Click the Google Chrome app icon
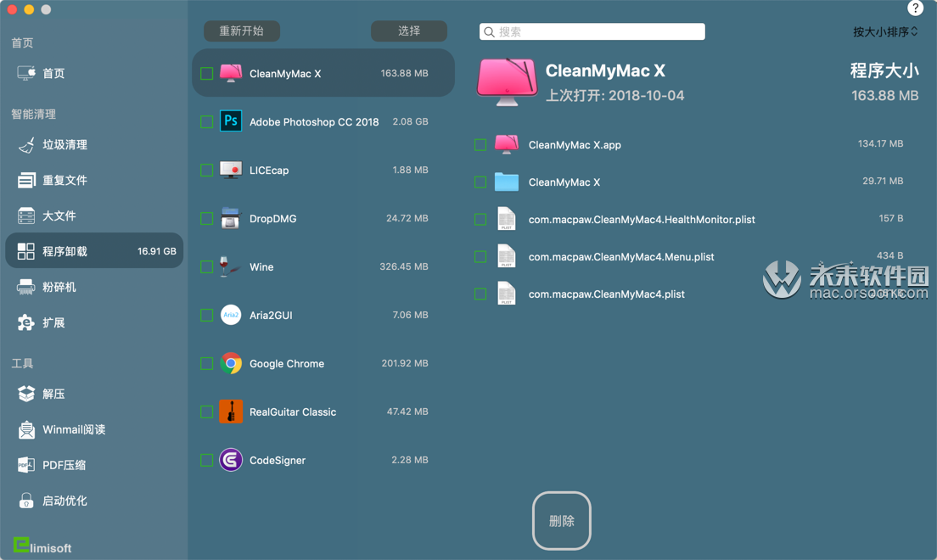The image size is (937, 560). pos(231,363)
